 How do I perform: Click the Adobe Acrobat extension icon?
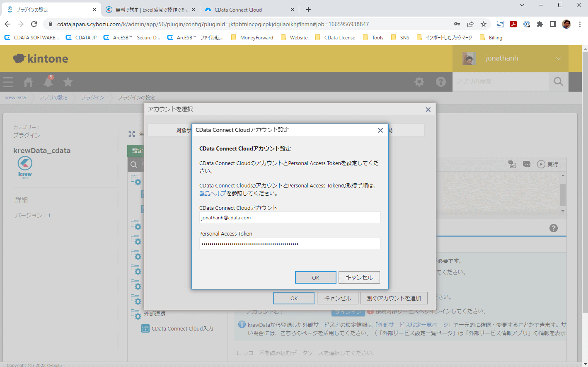[513, 24]
